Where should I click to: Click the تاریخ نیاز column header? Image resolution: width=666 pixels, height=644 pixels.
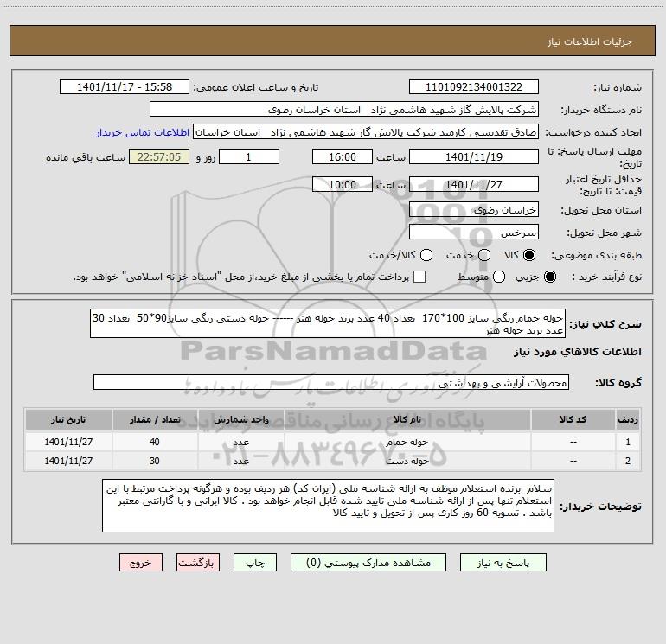click(x=68, y=419)
